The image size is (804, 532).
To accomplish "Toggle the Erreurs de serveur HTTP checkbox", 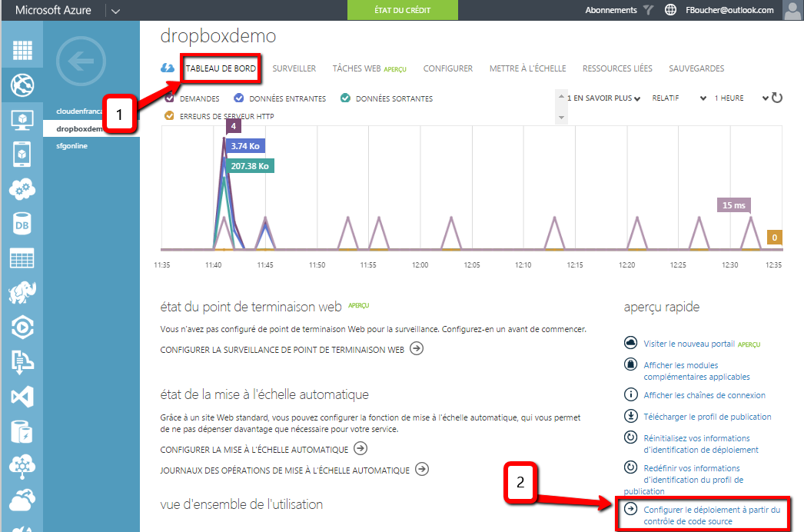I will click(169, 116).
